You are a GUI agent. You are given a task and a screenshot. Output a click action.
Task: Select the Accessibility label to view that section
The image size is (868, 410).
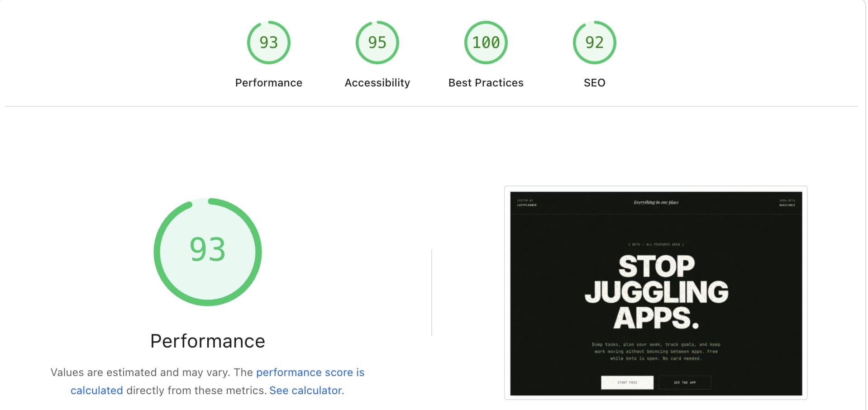[377, 82]
